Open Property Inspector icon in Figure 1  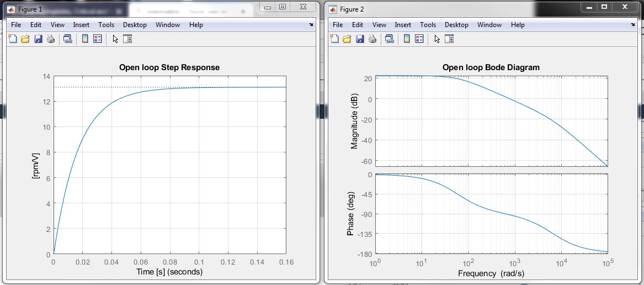pyautogui.click(x=127, y=39)
